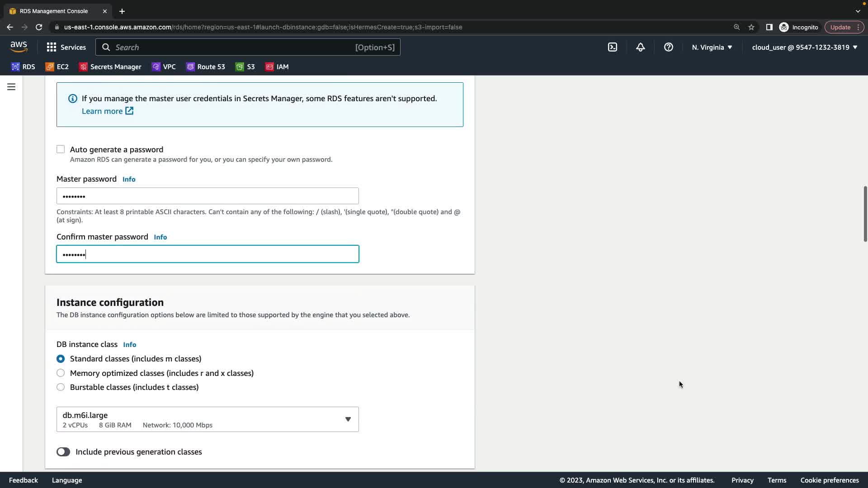
Task: Open Services grid menu
Action: click(66, 47)
